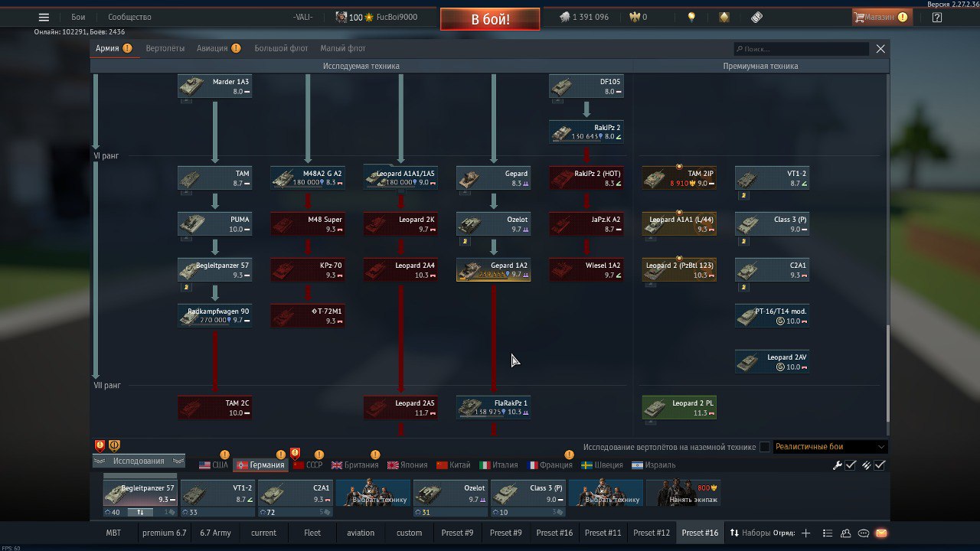Click the wrench auto-repair icon
This screenshot has height=551, width=980.
[x=838, y=465]
